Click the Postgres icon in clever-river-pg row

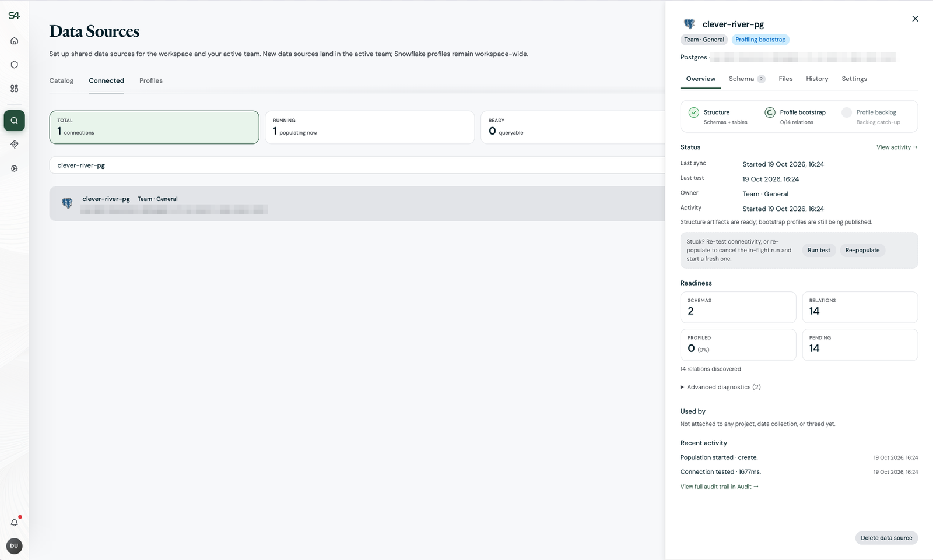(x=68, y=203)
